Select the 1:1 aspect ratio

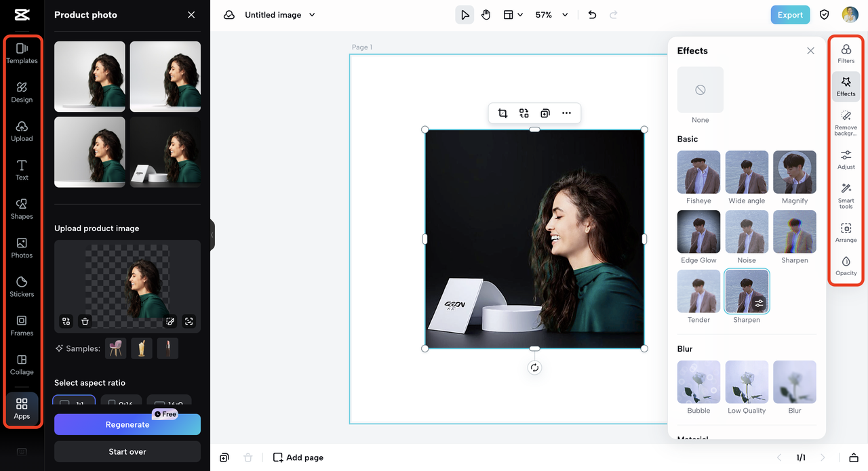point(74,401)
